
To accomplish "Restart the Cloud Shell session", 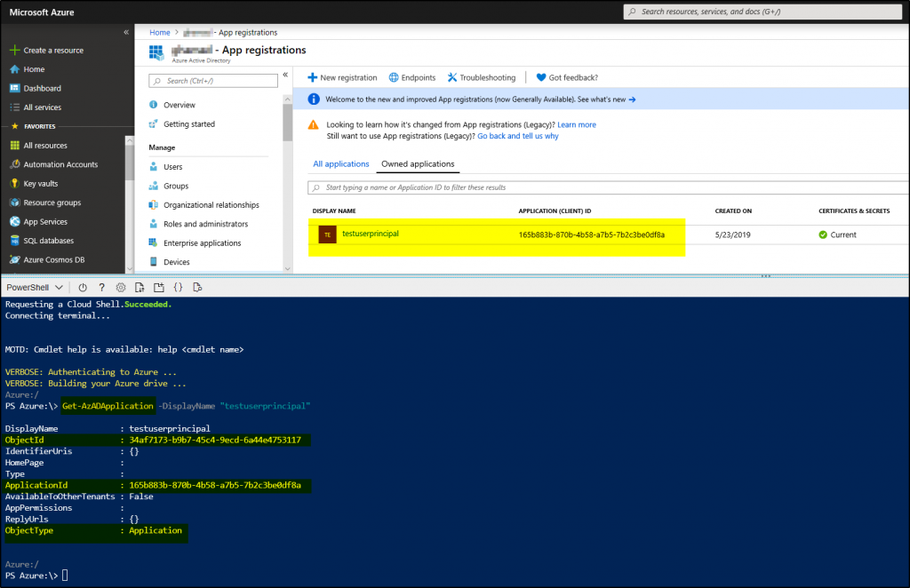I will click(x=83, y=287).
